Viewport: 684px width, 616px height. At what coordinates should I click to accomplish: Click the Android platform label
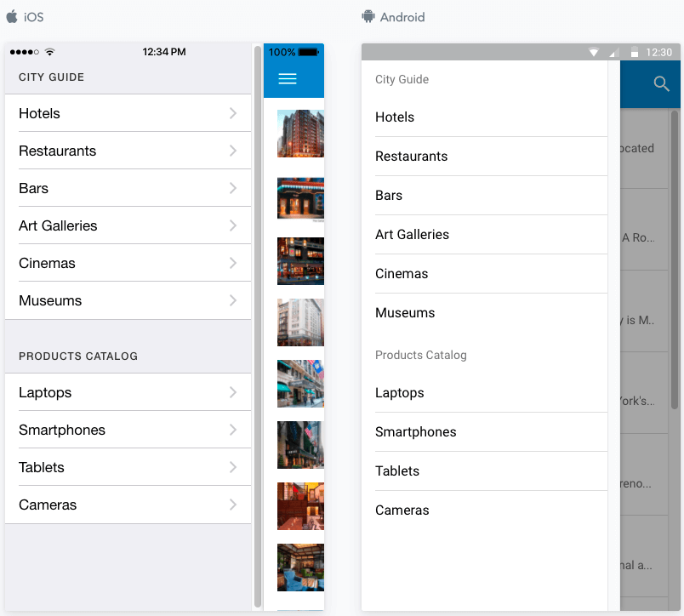[x=402, y=17]
